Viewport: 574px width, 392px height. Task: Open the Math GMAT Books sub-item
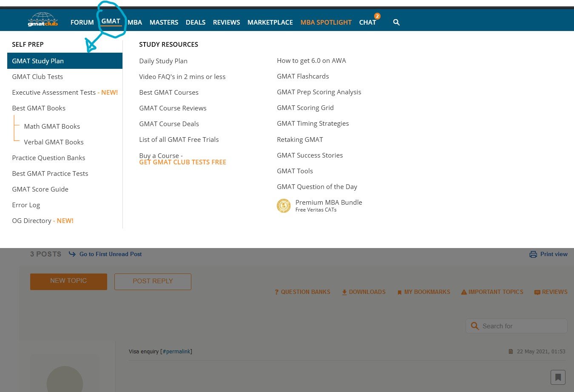(52, 126)
